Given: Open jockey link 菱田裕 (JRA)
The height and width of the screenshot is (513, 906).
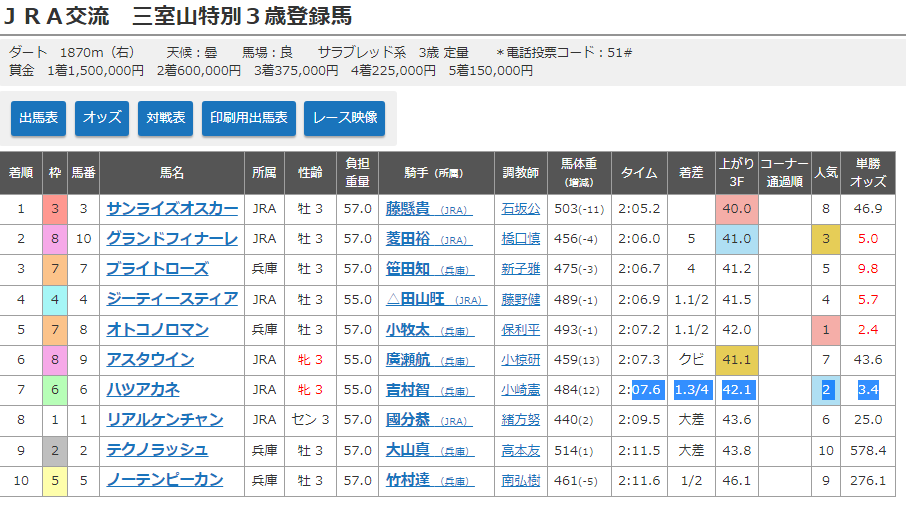Looking at the screenshot, I should pyautogui.click(x=429, y=239).
